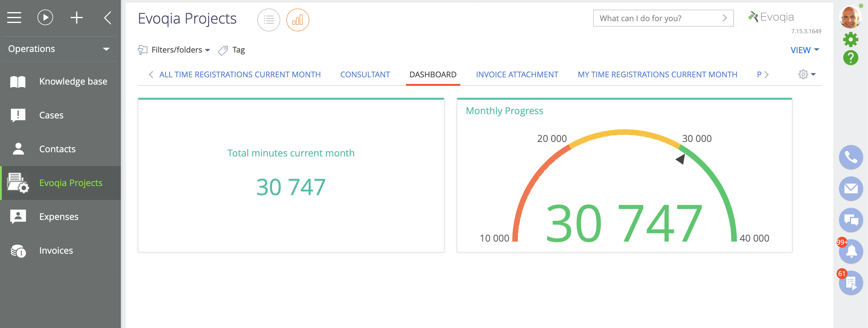Click the plus quick-add icon

click(x=76, y=18)
